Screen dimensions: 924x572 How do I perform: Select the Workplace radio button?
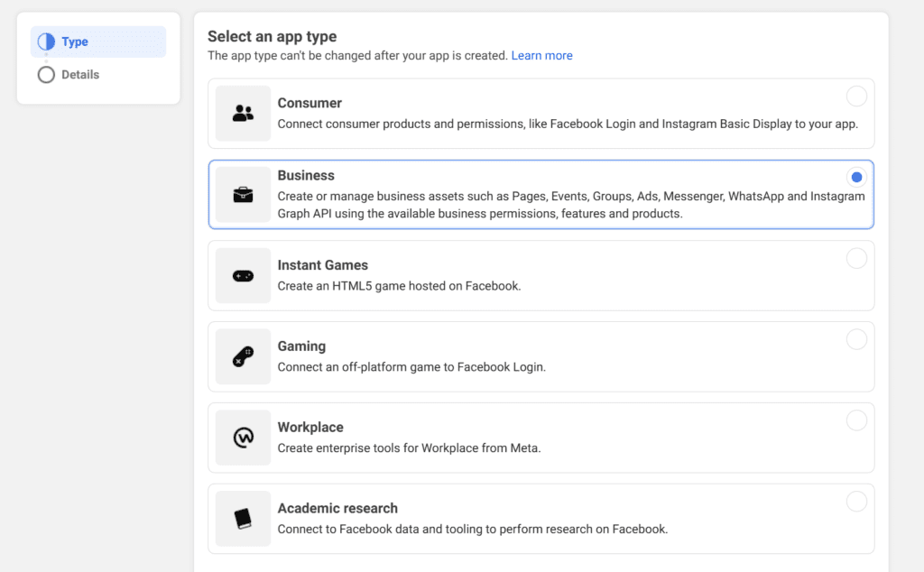pos(856,420)
